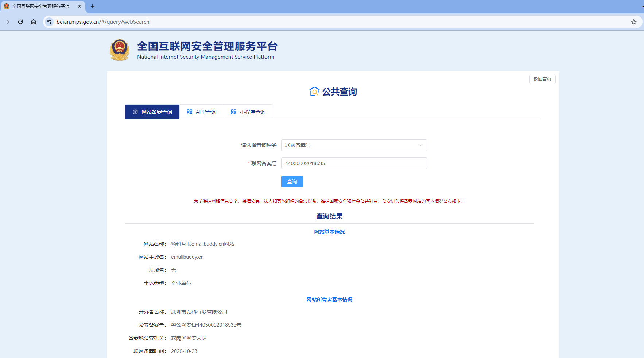Image resolution: width=644 pixels, height=358 pixels.
Task: Click the red notice text about 网络信息安全
Action: [328, 201]
